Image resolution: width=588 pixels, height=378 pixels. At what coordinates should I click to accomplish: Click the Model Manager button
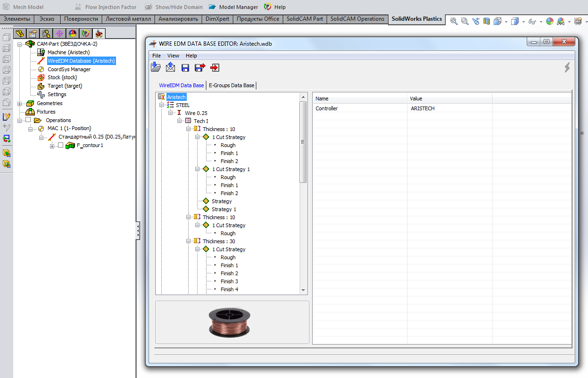(233, 7)
